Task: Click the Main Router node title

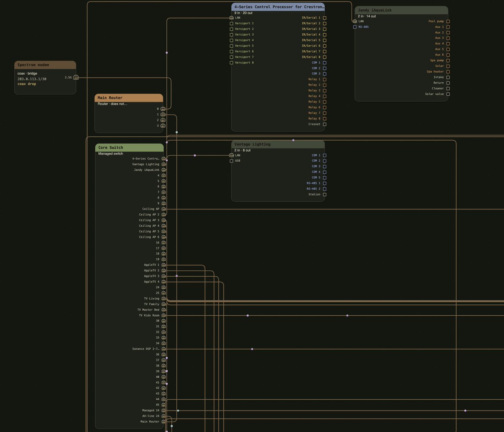Action: coord(110,98)
